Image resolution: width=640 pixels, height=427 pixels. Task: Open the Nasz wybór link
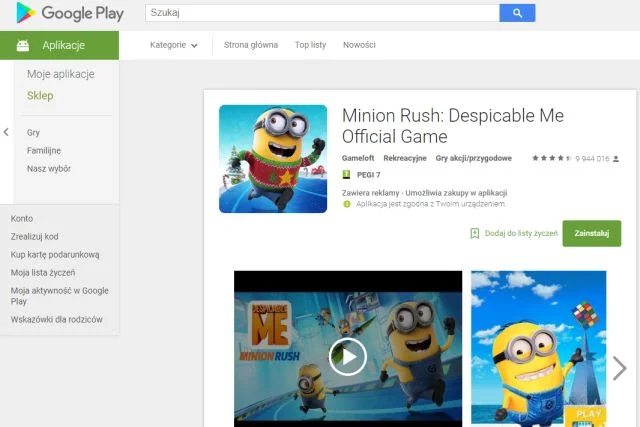click(x=49, y=169)
